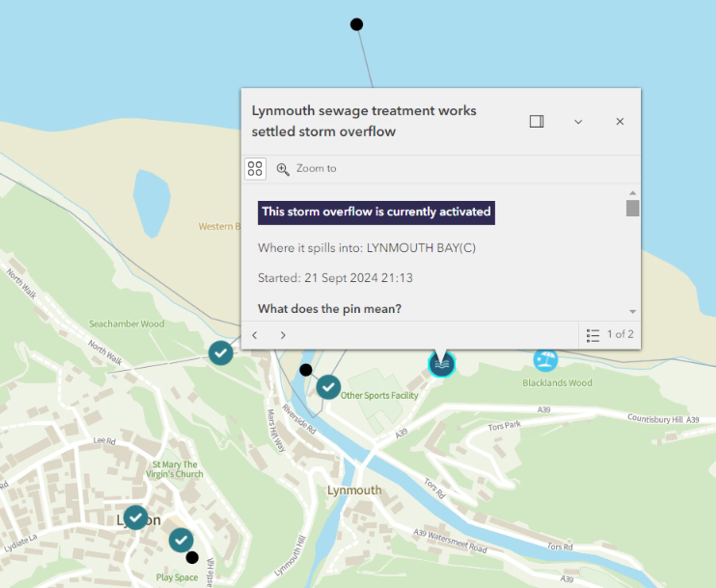Close the Lynmouth storm overflow popup
Image resolution: width=716 pixels, height=588 pixels.
click(x=620, y=121)
